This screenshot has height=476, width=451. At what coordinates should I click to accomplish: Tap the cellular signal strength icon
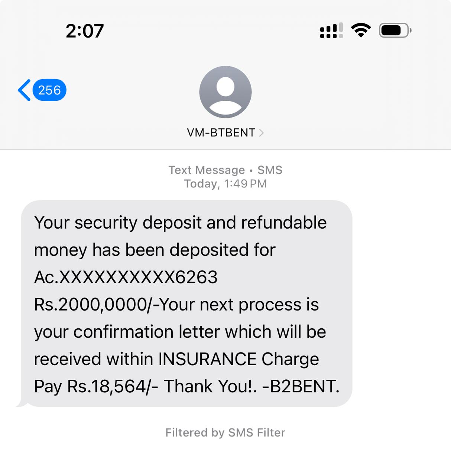pyautogui.click(x=331, y=31)
